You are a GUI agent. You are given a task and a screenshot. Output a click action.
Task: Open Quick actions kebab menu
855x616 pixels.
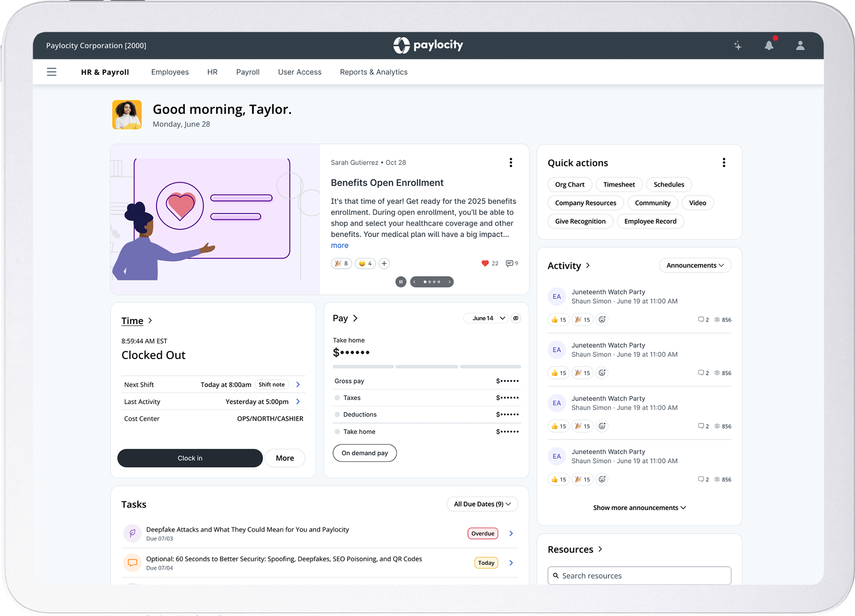coord(724,162)
